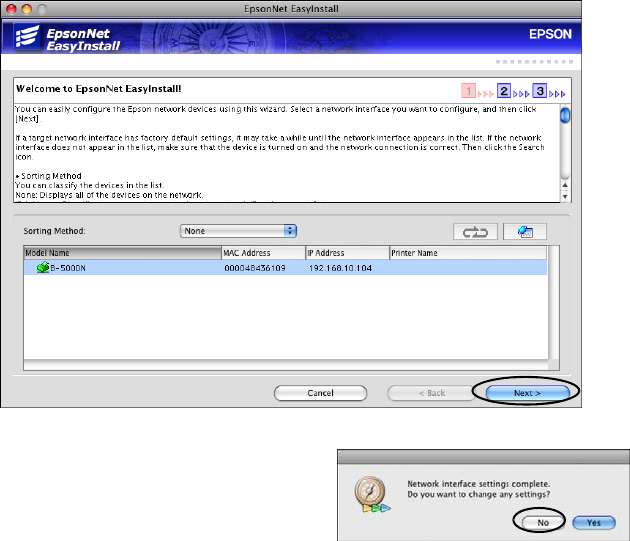Viewport: 630px width, 541px height.
Task: Sort by MAC Address column header
Action: point(262,253)
